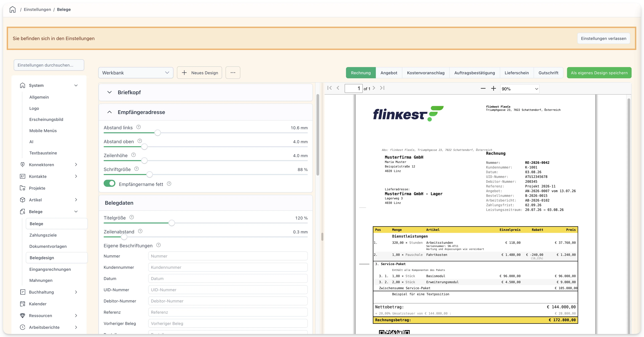644x337 pixels.
Task: Switch to the Rechnung tab
Action: 361,73
